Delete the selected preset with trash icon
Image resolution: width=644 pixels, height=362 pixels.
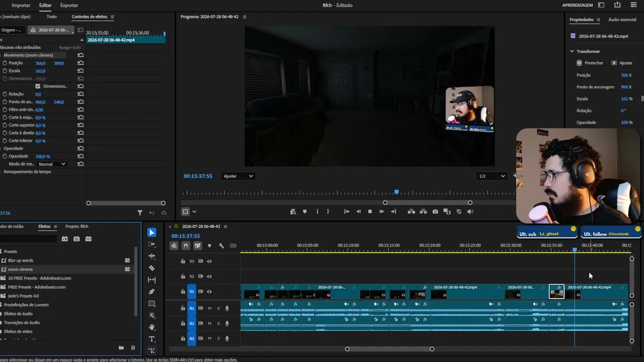[133, 347]
